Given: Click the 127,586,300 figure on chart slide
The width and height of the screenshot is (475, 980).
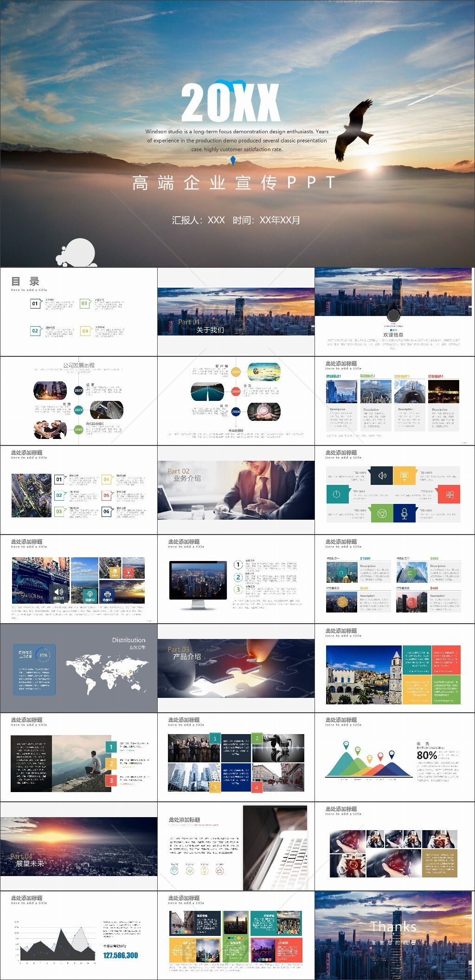Looking at the screenshot, I should 121,955.
